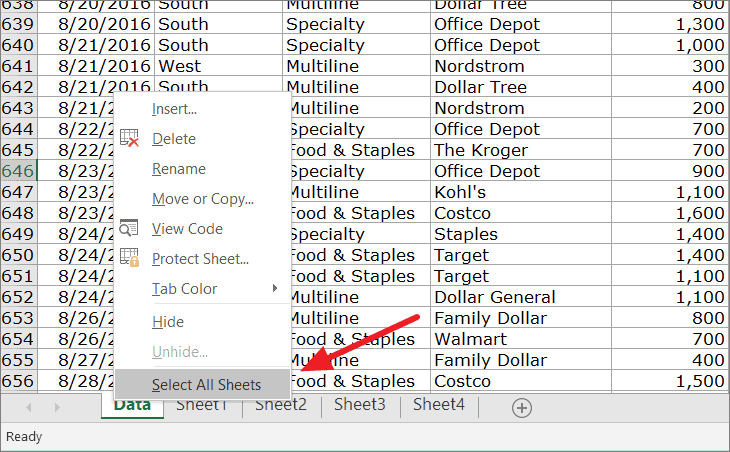
Task: Select Specialty cell in row 639
Action: tap(356, 24)
